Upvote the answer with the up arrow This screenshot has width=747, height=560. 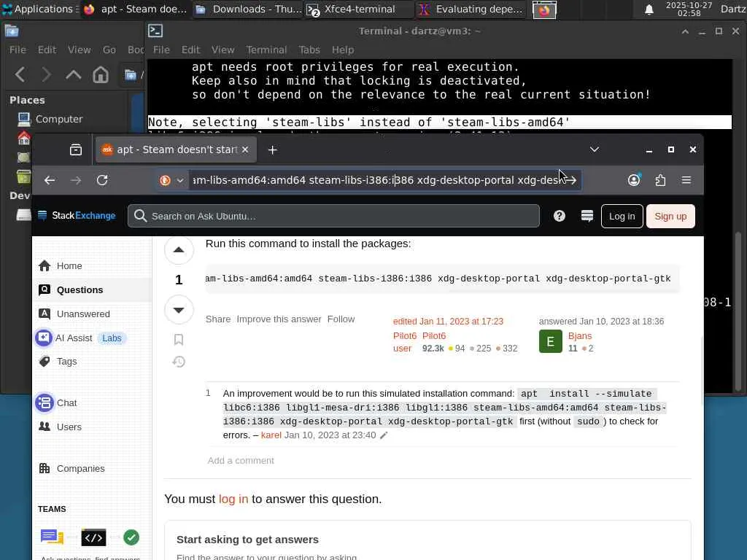[179, 249]
